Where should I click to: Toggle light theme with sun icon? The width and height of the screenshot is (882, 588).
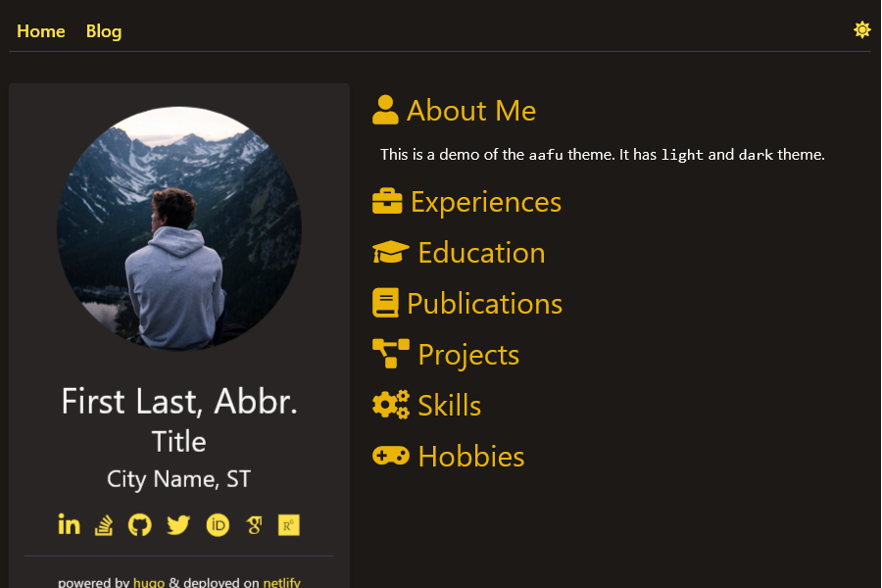click(861, 29)
